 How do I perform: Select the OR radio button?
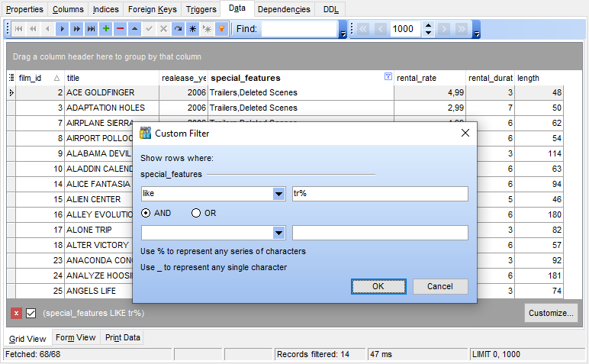(196, 213)
